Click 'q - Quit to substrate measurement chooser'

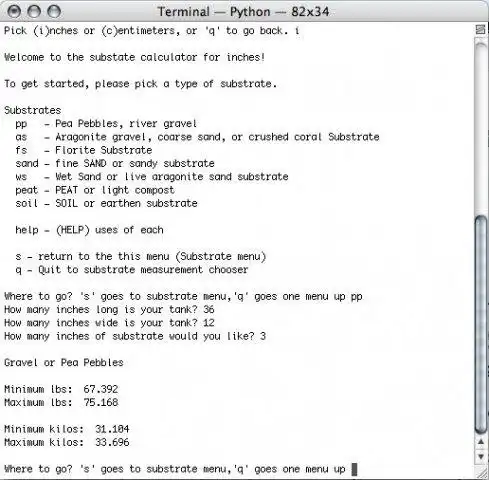click(132, 270)
